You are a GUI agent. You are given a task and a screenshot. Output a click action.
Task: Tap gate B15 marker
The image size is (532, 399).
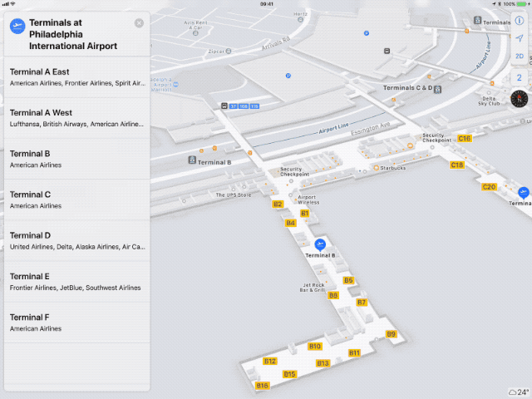click(x=289, y=374)
